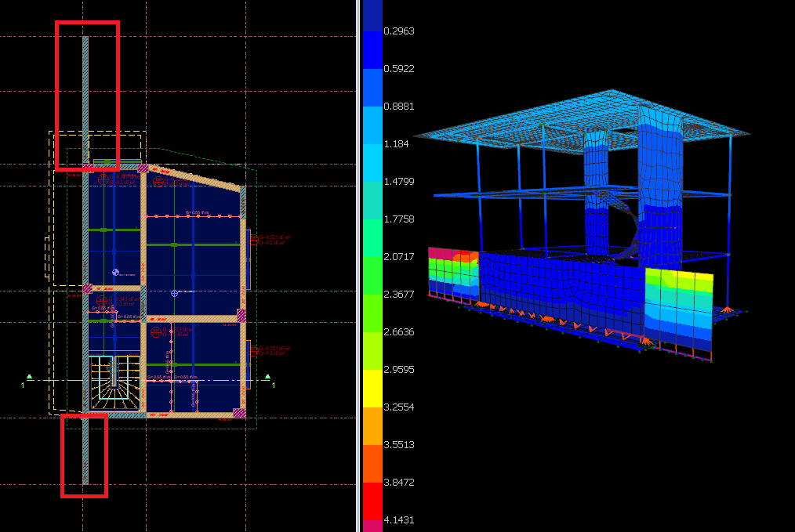Screen dimensions: 795x532
Task: Pick the magenta band at the scale bottom
Action: click(372, 526)
